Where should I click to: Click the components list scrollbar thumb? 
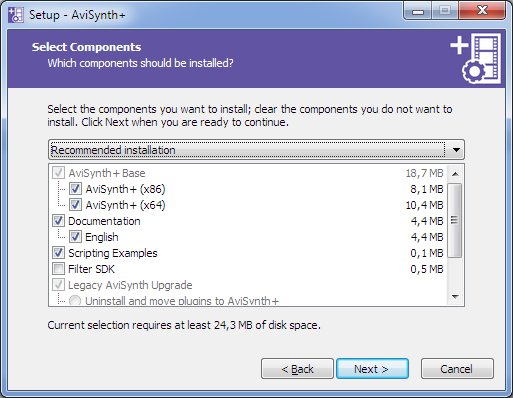coord(455,220)
